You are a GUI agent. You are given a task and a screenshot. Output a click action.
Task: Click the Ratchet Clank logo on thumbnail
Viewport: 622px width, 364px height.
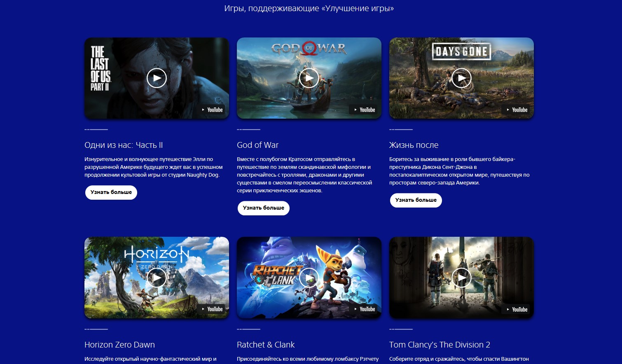tap(277, 276)
